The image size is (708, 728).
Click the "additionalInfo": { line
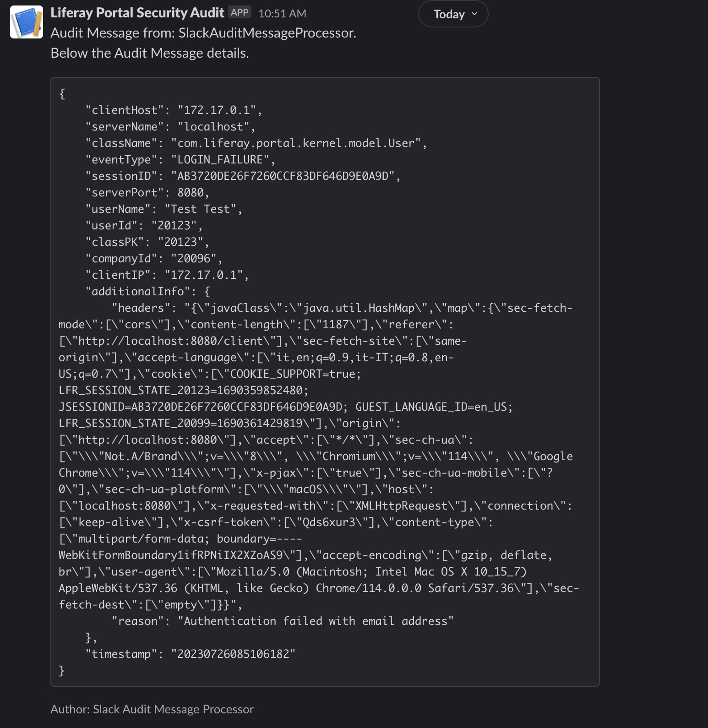tap(147, 292)
